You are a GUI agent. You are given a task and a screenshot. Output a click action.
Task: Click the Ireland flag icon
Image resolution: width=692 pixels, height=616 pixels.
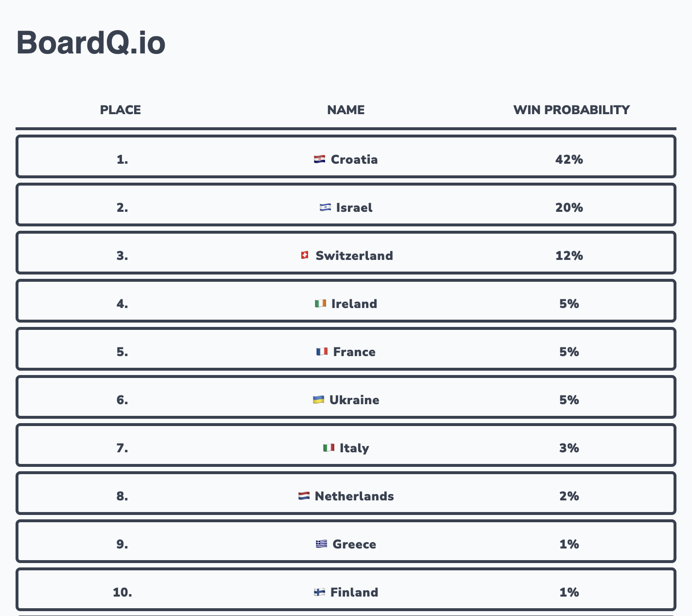(x=320, y=304)
